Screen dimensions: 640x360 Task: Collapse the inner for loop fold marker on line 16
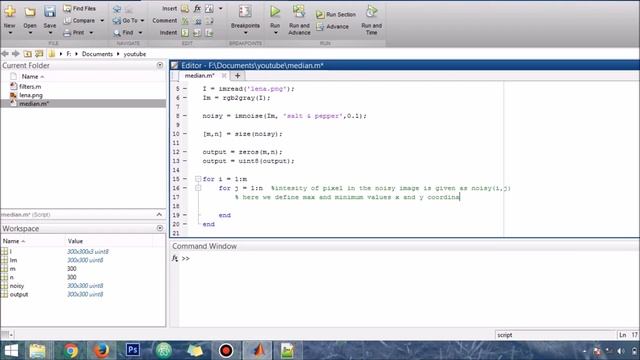pyautogui.click(x=198, y=188)
